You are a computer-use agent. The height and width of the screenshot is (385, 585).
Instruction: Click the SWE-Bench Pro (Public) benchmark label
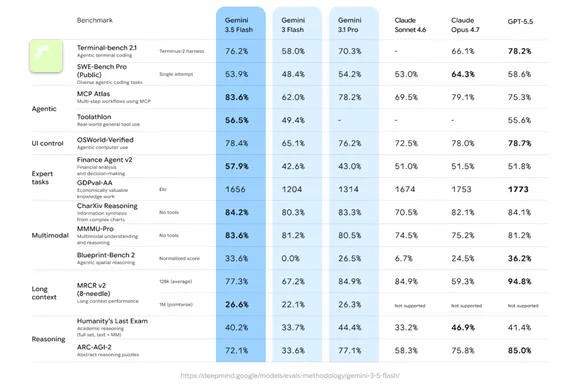pos(102,71)
